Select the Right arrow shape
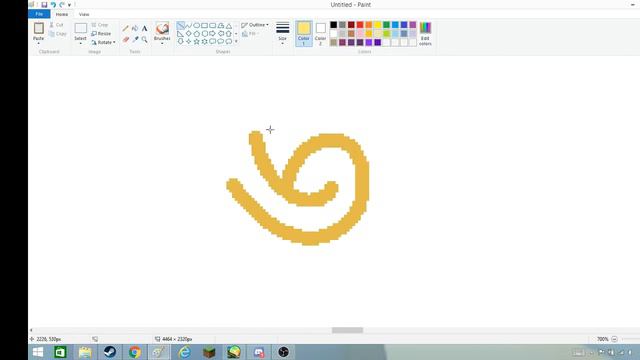The width and height of the screenshot is (640, 360). click(213, 33)
